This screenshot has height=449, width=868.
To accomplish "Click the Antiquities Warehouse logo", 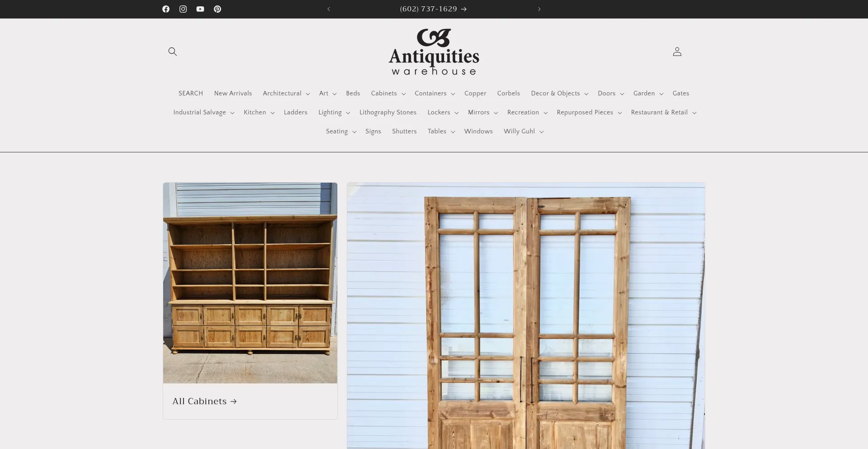I will (x=434, y=52).
